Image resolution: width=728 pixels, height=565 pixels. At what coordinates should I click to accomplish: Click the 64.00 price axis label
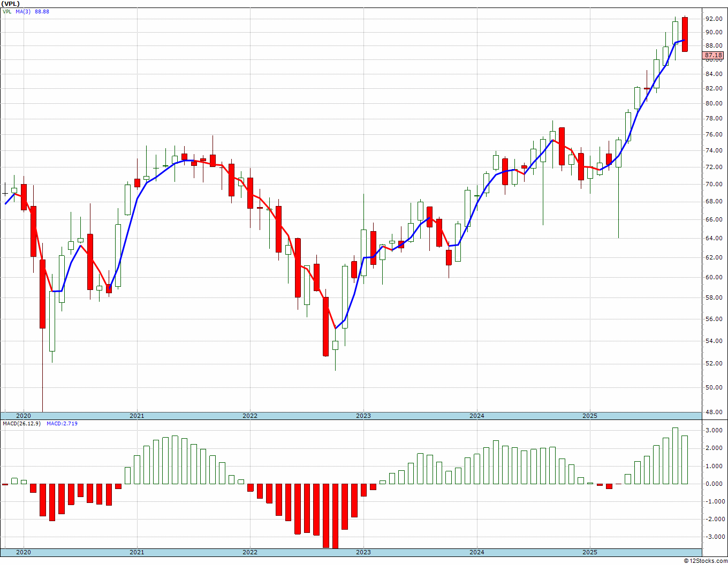714,238
